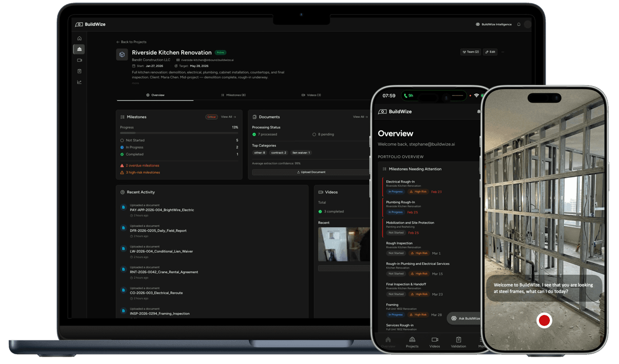Open the Home icon in the sidebar
The height and width of the screenshot is (364, 619).
coord(79,38)
